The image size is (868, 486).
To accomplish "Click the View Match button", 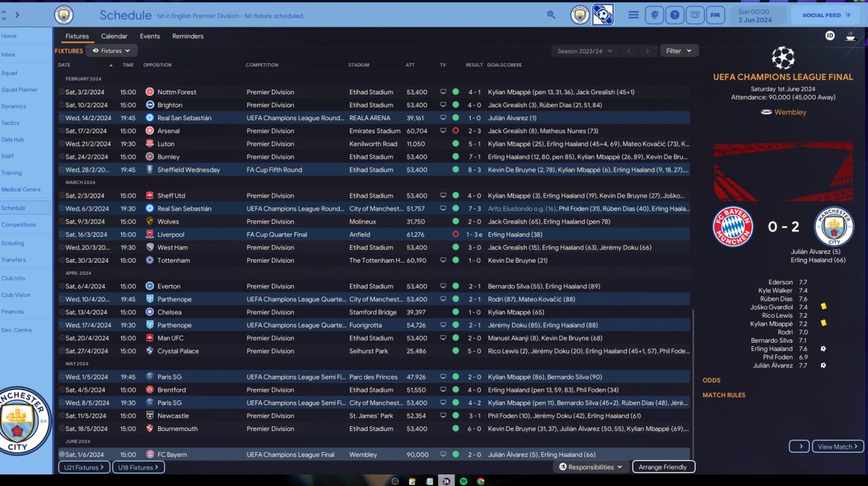I will [x=838, y=447].
